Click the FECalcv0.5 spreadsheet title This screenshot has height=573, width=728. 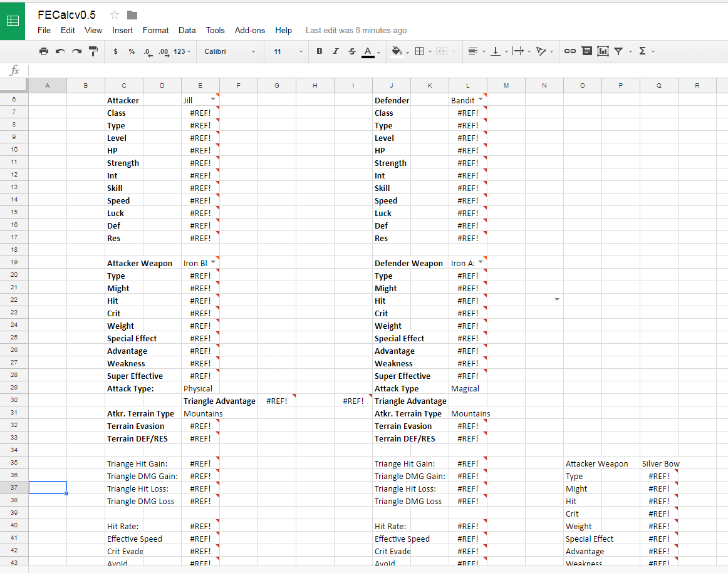(x=65, y=14)
